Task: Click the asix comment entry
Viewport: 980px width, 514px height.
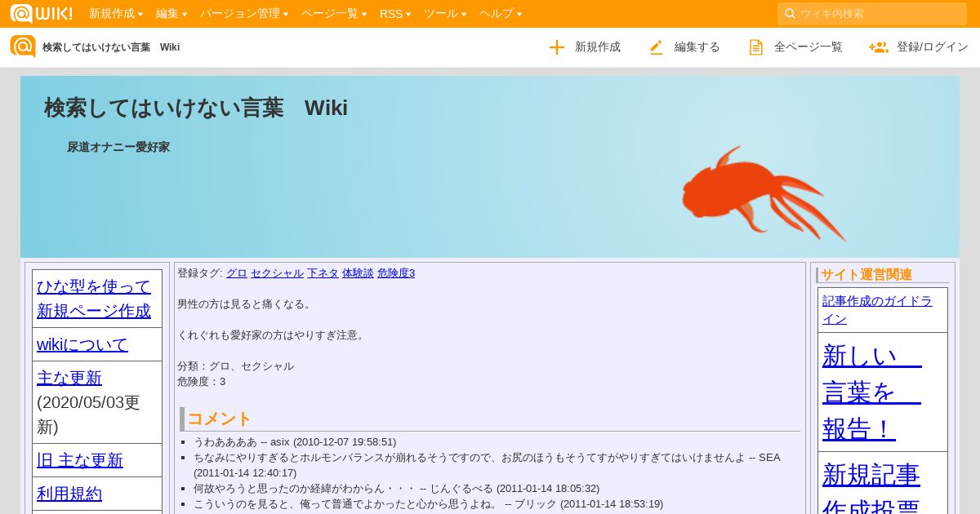Action: click(295, 441)
